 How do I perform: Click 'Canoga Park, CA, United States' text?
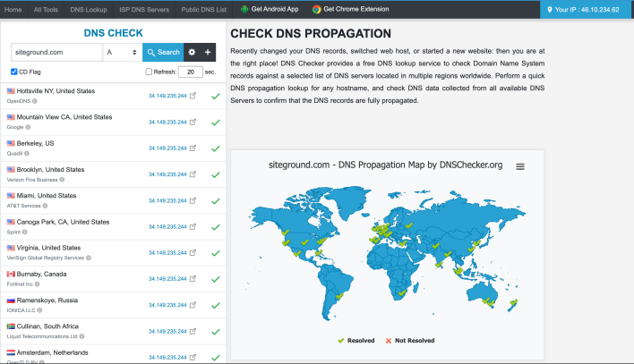tap(63, 222)
